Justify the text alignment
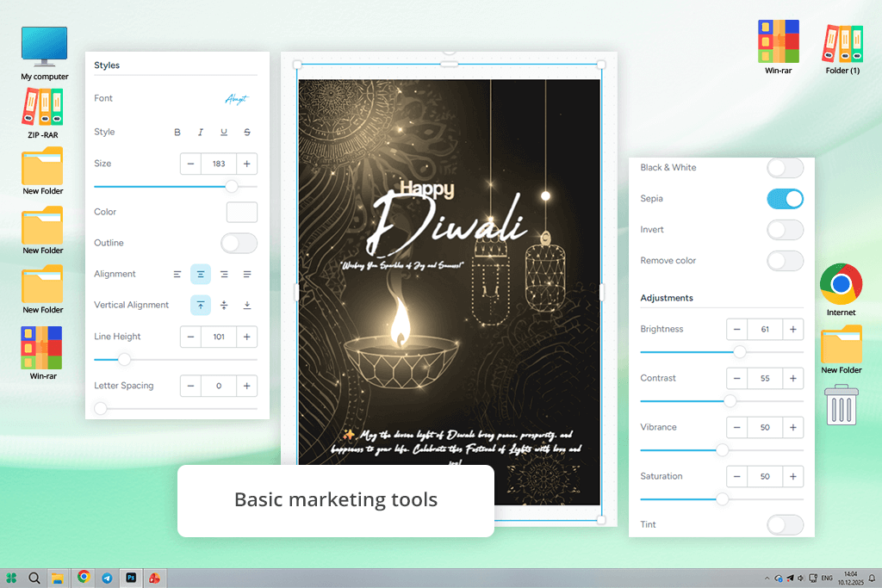882x588 pixels. pyautogui.click(x=247, y=275)
